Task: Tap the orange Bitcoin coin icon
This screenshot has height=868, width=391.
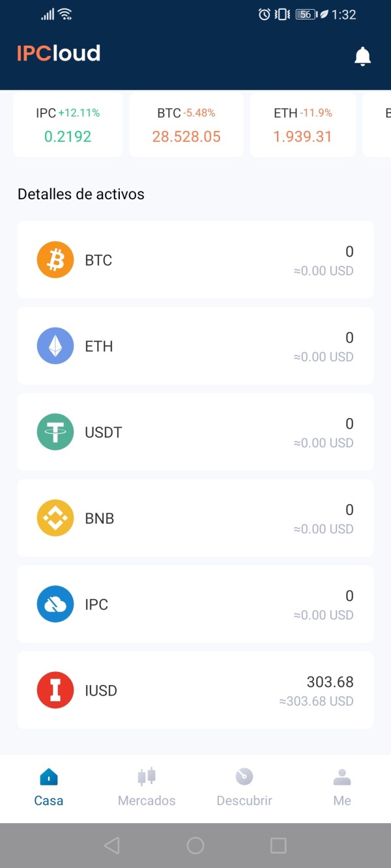Action: pos(55,260)
